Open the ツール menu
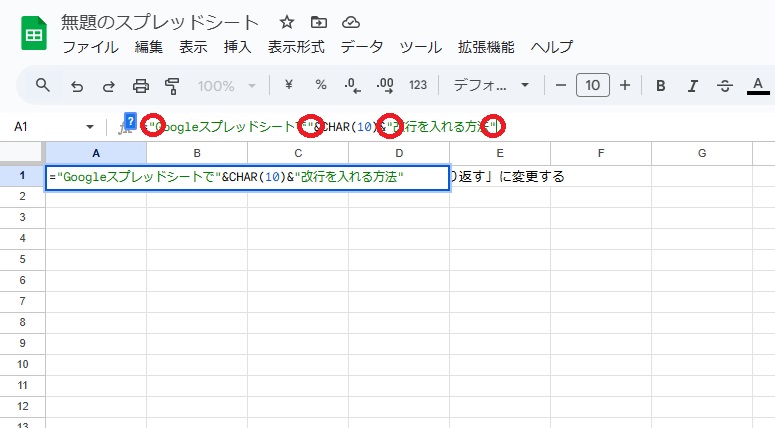 [x=421, y=47]
